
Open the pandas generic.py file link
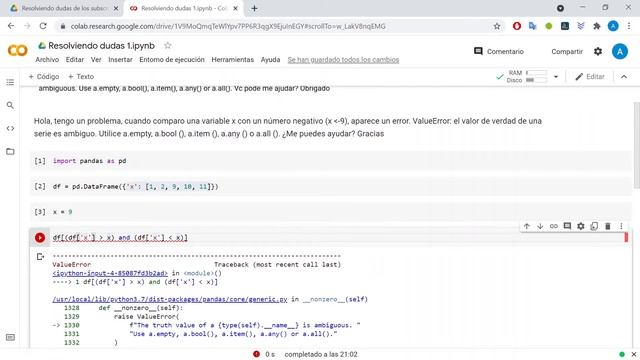pos(170,299)
